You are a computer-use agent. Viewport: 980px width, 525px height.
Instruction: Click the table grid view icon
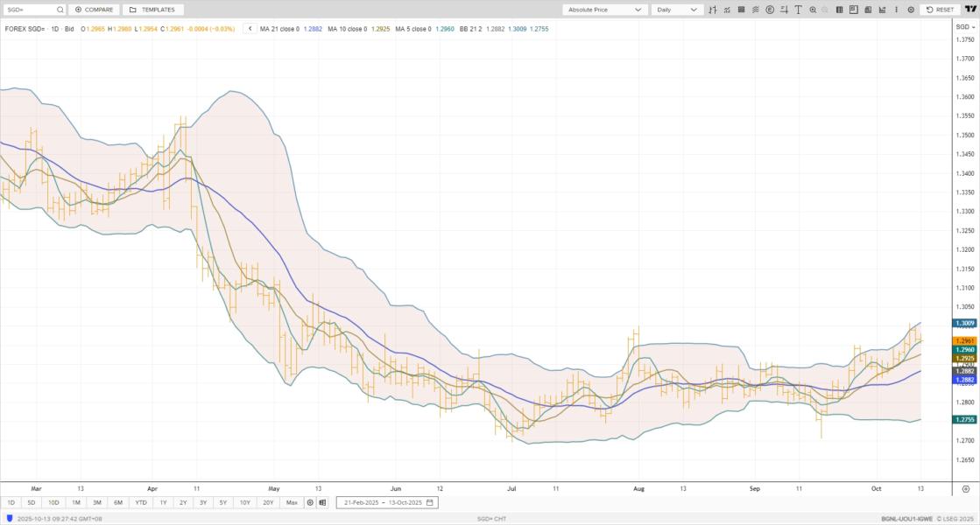pos(839,10)
